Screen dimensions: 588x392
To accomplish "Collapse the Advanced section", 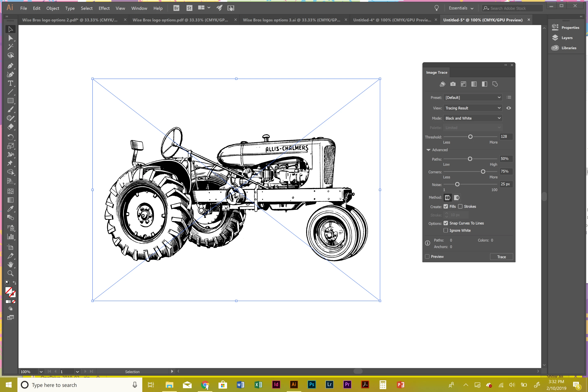I will (428, 150).
